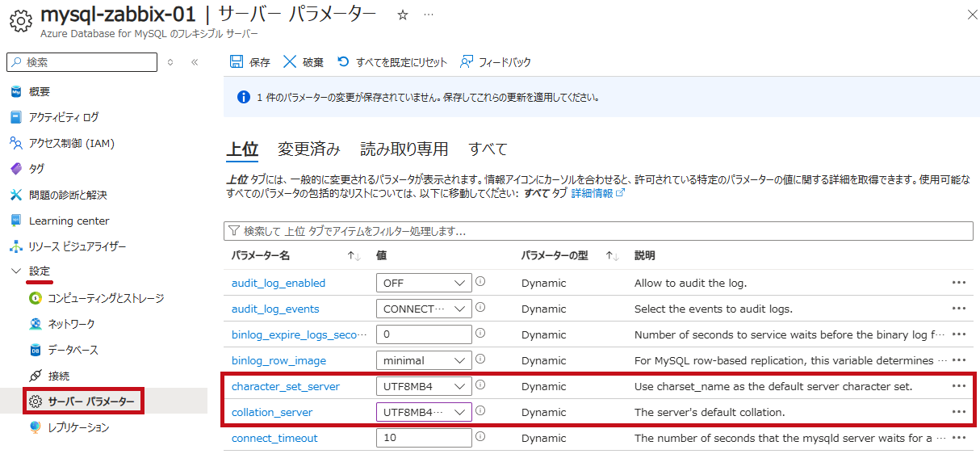Click the 破棄 discard button
Viewport: 980px width, 454px height.
pos(304,62)
